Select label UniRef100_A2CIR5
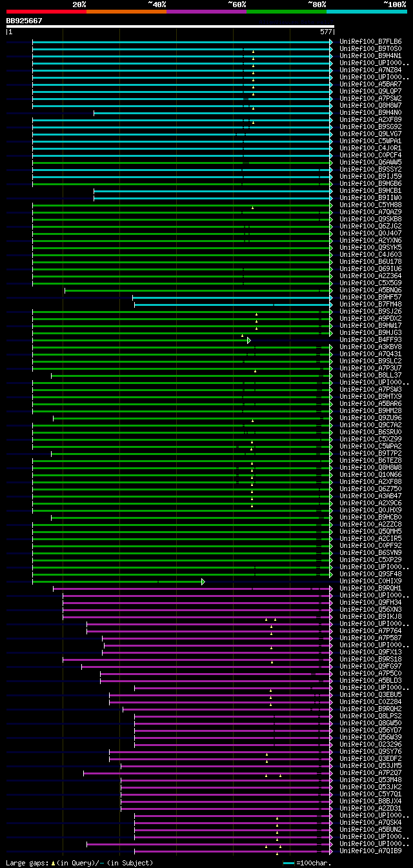This screenshot has height=868, width=413. [x=370, y=538]
